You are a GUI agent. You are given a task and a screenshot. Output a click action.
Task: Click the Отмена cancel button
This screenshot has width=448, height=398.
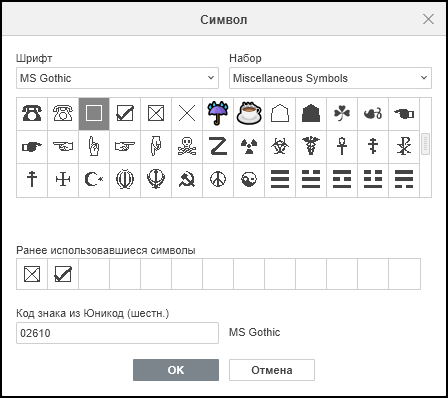[272, 370]
